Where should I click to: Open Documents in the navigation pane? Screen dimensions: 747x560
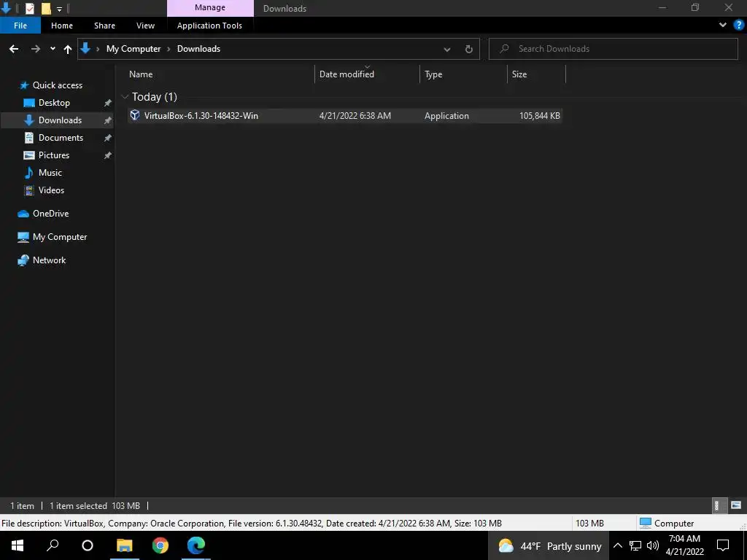[61, 138]
